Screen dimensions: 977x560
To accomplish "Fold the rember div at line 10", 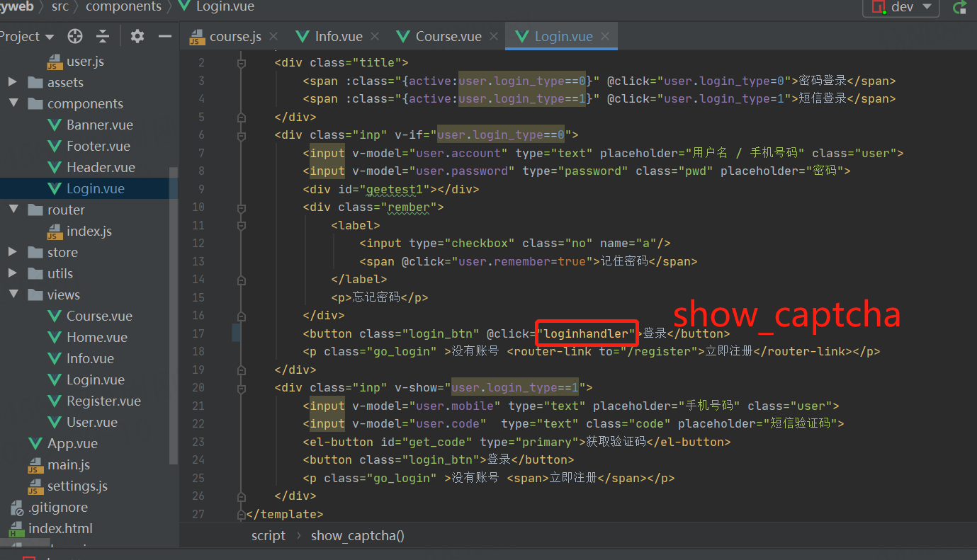I will [242, 207].
